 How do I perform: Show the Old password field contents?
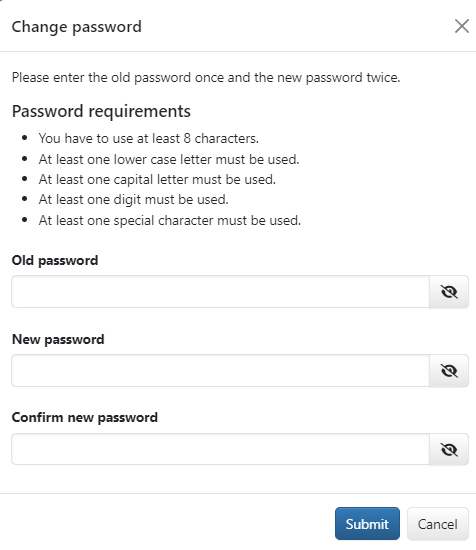click(449, 291)
